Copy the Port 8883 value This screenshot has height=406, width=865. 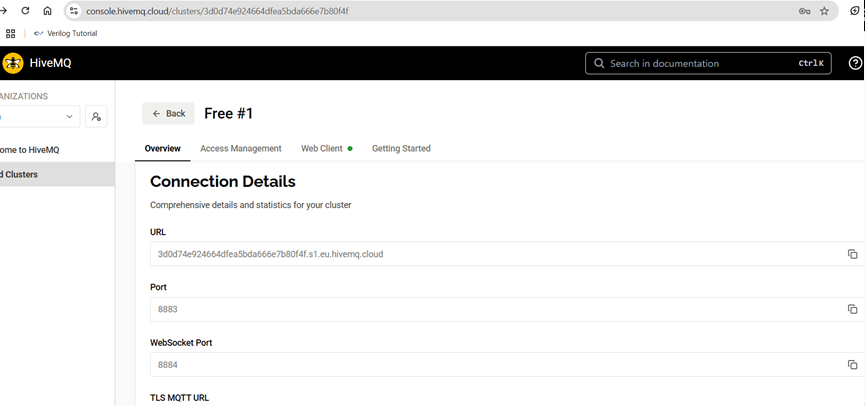[x=852, y=309]
